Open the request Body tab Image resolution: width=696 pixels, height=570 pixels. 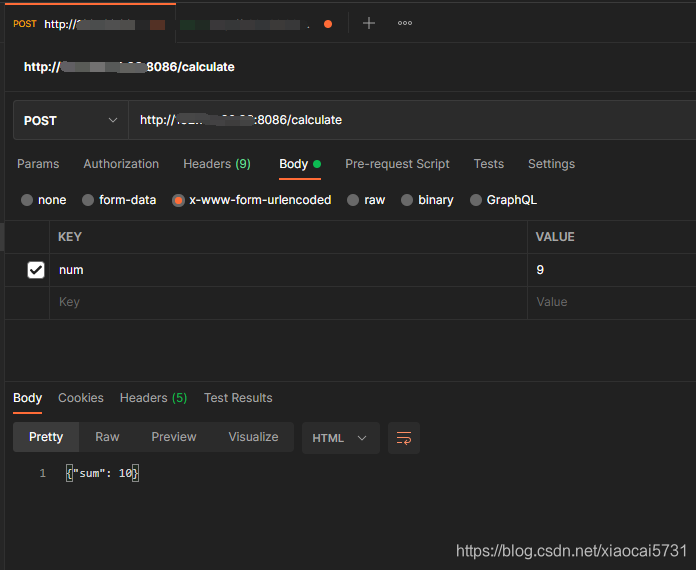click(x=300, y=164)
